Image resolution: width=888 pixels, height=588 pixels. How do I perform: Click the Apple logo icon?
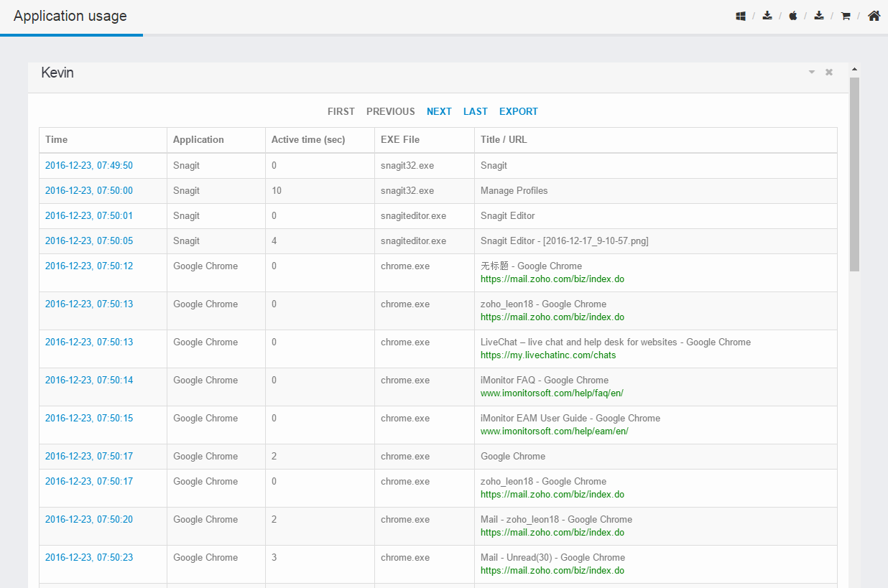[x=793, y=16]
